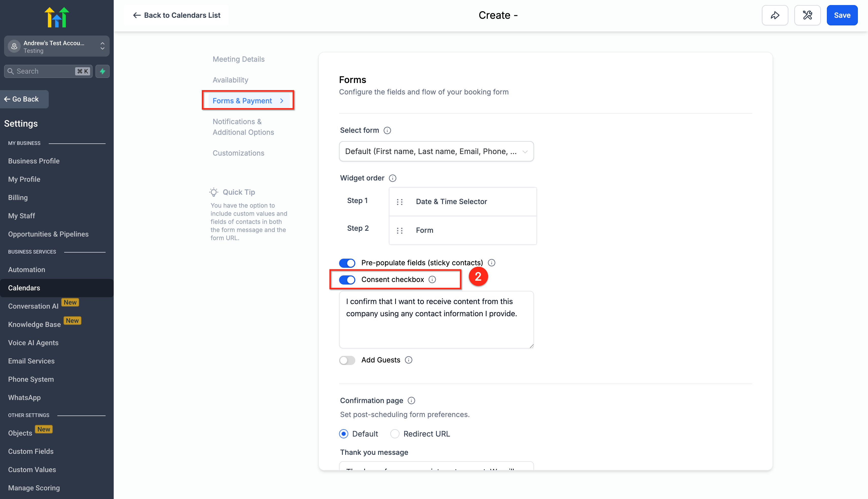The height and width of the screenshot is (499, 868).
Task: Enable the Add Guests toggle
Action: pyautogui.click(x=347, y=360)
